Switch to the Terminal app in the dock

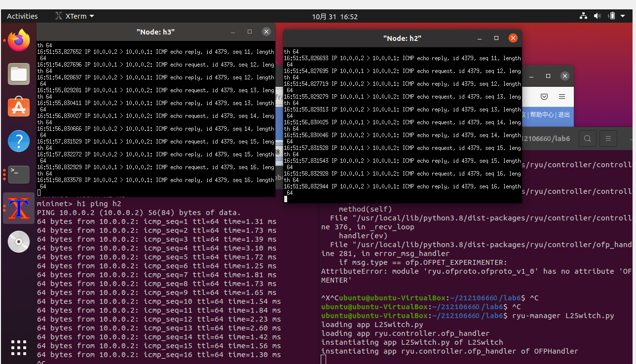[19, 175]
